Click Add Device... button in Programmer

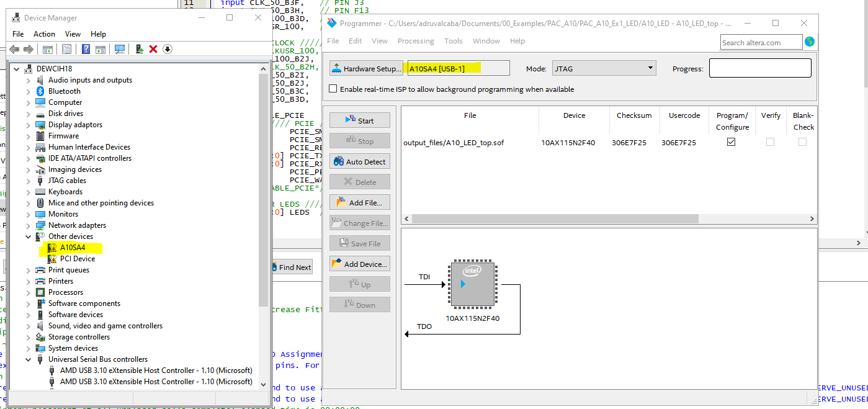(x=360, y=264)
